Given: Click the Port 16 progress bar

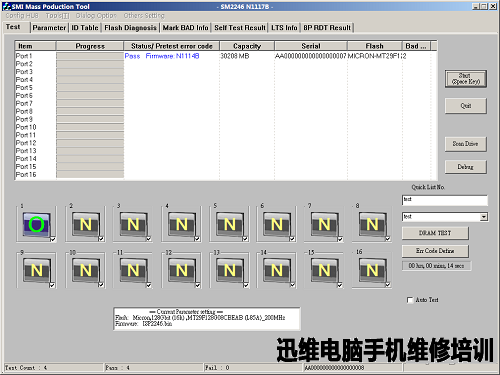Looking at the screenshot, I should 90,175.
